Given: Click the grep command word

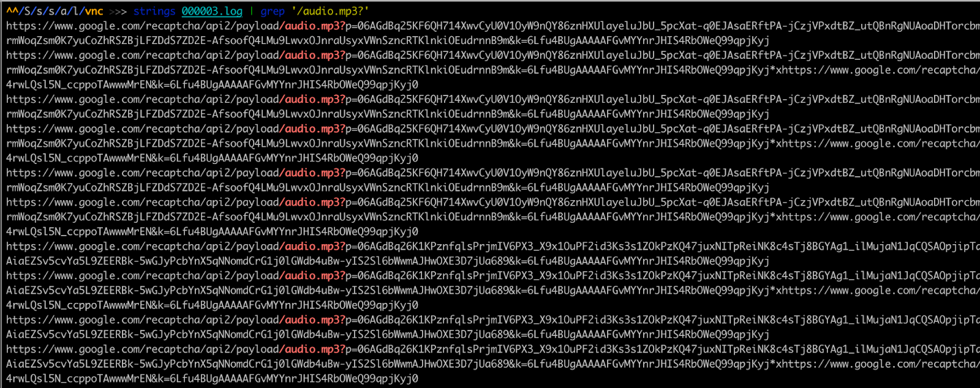Looking at the screenshot, I should pos(273,11).
